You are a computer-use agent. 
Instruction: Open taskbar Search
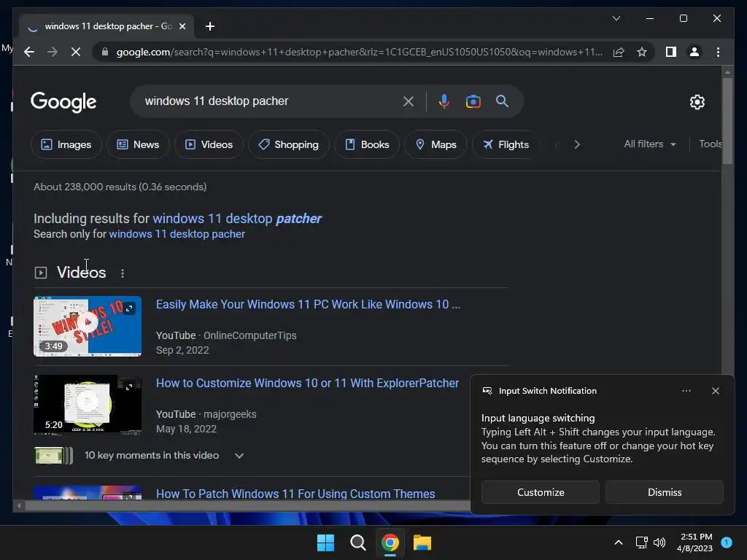(357, 542)
